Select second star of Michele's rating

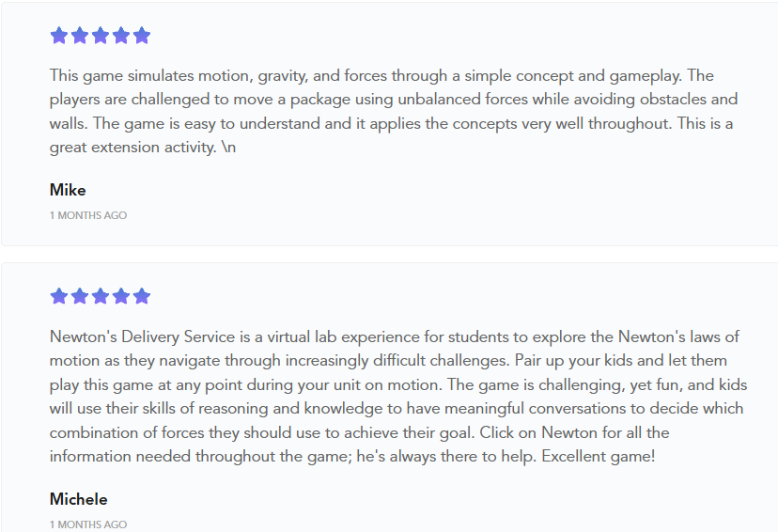[x=80, y=296]
